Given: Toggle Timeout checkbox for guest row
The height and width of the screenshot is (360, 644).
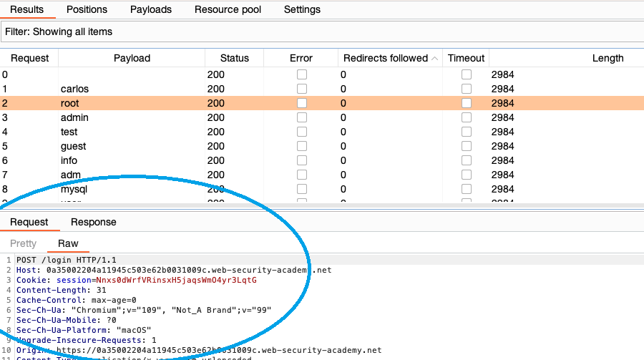Looking at the screenshot, I should point(466,146).
